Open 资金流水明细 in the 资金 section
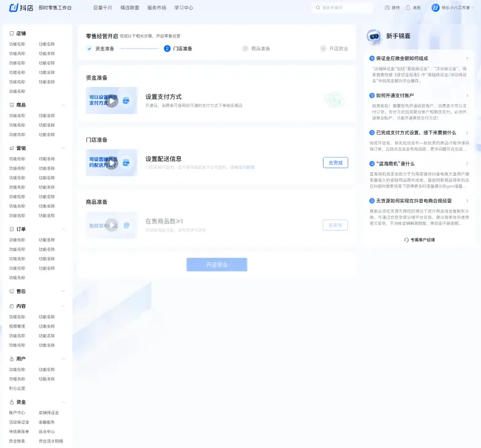The height and width of the screenshot is (448, 481). click(x=51, y=441)
